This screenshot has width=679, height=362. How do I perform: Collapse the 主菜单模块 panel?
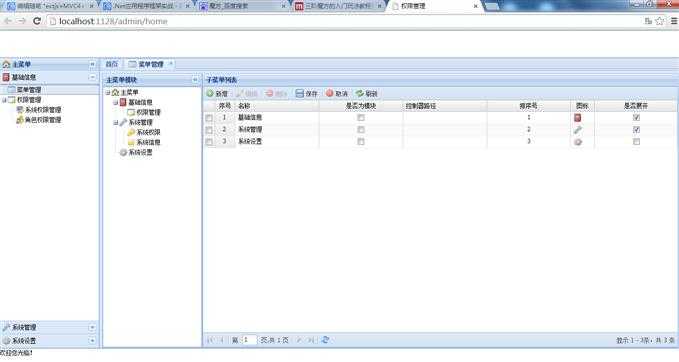click(195, 80)
